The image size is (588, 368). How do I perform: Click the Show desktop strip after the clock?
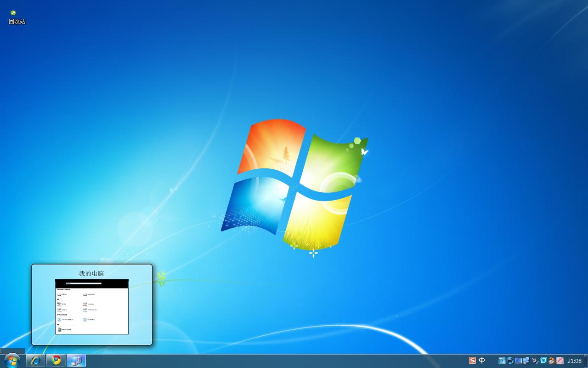click(x=586, y=361)
